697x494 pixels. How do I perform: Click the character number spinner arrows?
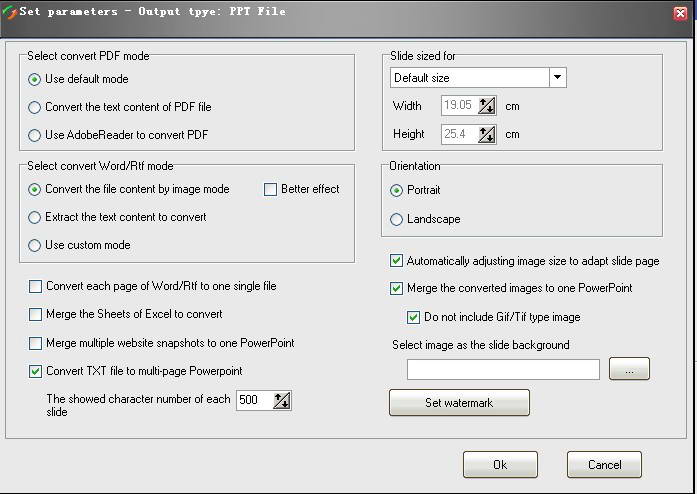point(281,401)
